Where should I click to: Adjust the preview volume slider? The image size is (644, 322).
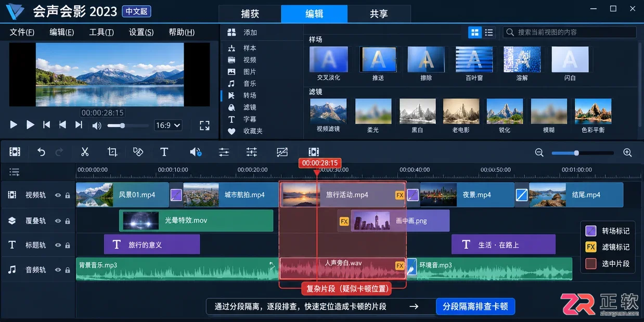[127, 125]
